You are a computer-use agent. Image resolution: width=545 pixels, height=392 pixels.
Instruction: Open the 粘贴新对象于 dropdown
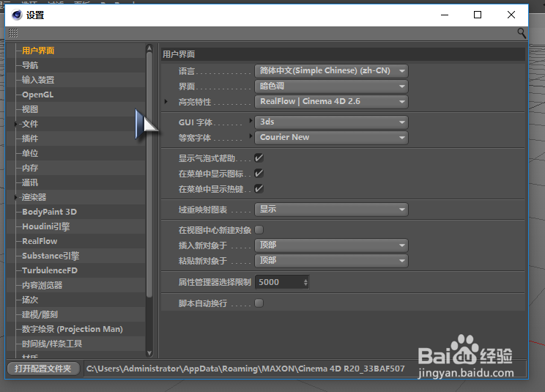[331, 261]
